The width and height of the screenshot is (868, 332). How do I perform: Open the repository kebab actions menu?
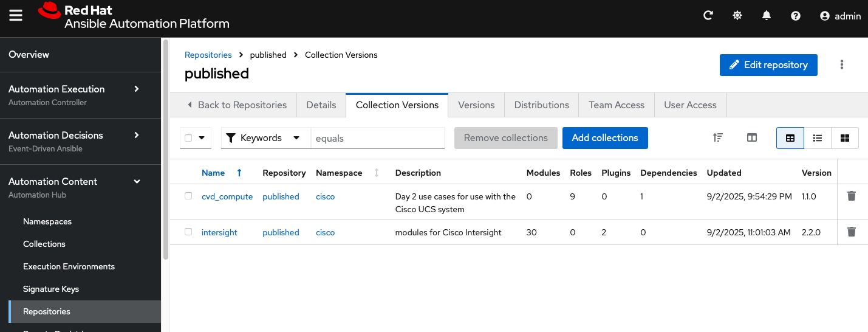pyautogui.click(x=842, y=64)
